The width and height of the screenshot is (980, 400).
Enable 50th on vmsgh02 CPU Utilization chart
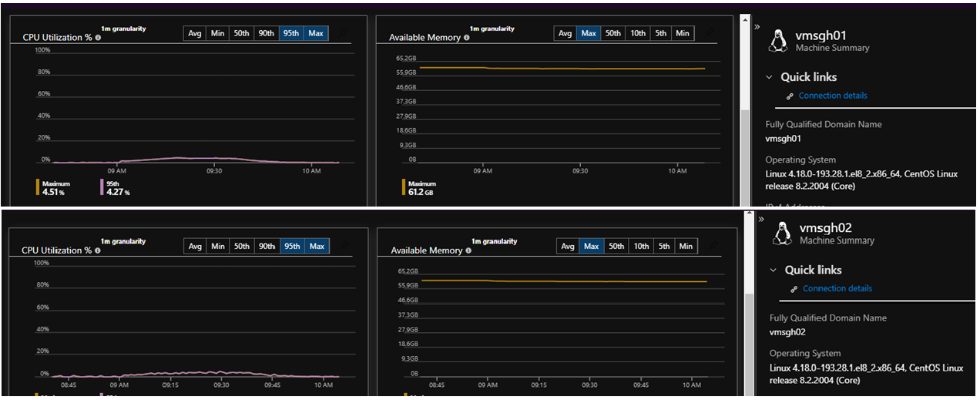pyautogui.click(x=242, y=247)
